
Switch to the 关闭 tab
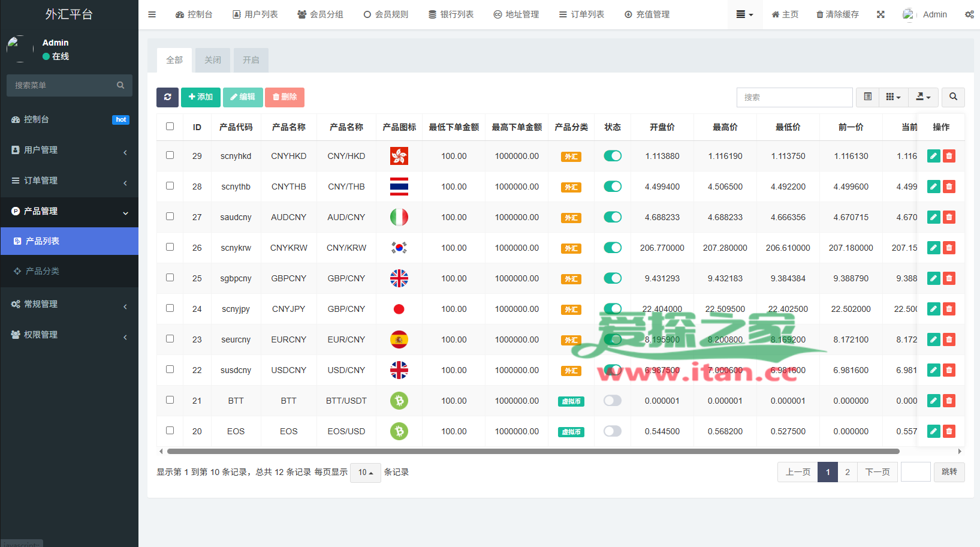tap(213, 60)
